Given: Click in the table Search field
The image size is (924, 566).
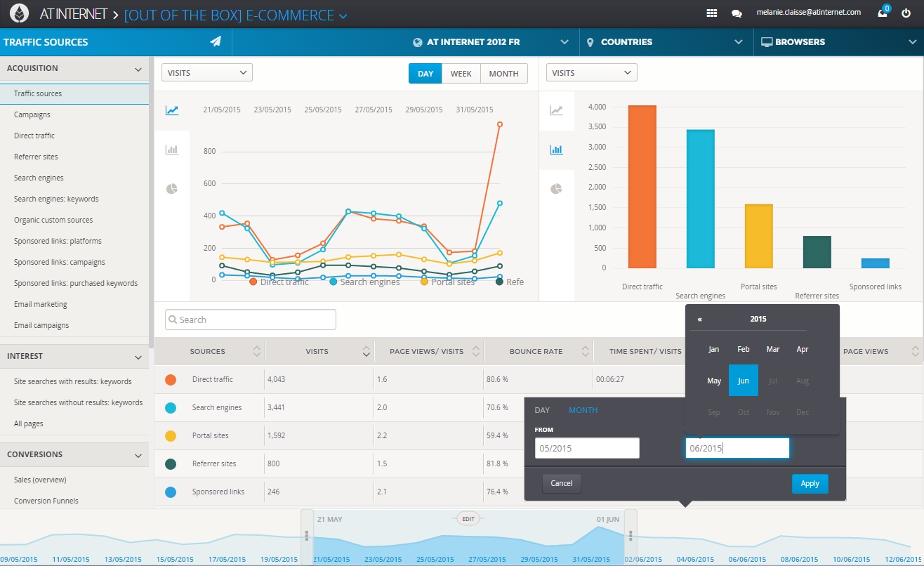Looking at the screenshot, I should (x=251, y=320).
